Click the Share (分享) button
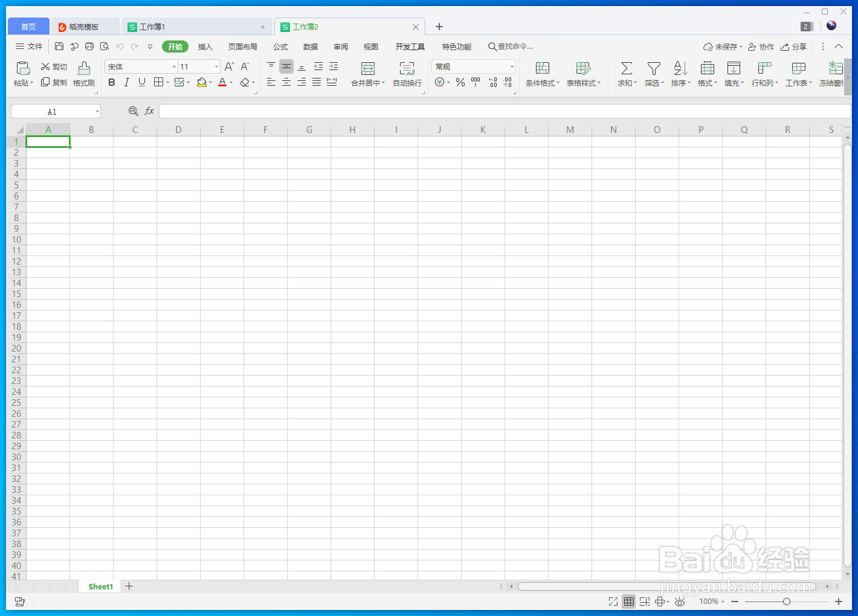Image resolution: width=858 pixels, height=616 pixels. [793, 47]
